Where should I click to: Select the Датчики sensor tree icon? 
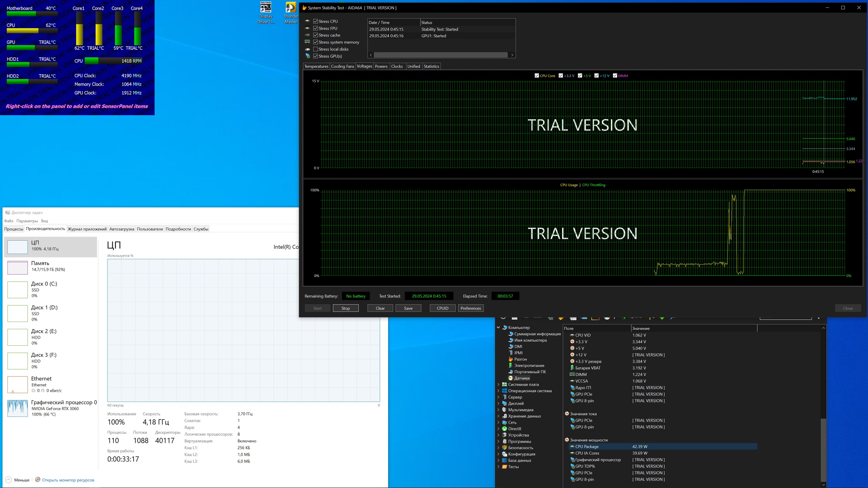pos(511,378)
